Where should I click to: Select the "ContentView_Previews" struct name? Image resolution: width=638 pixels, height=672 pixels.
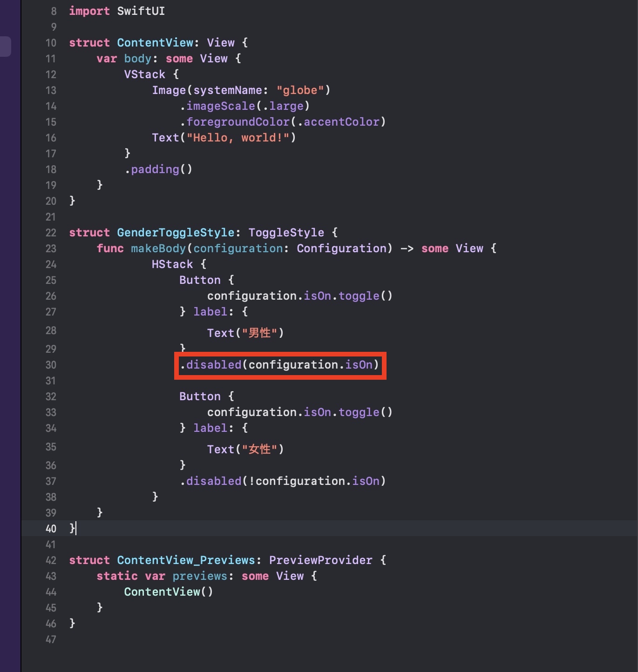click(186, 560)
